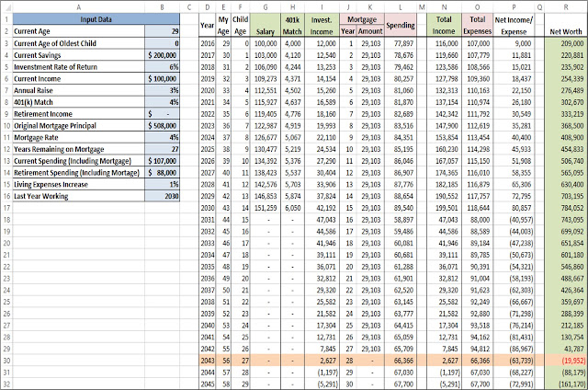Select net income cell 35,281
588x390 pixels.
[514, 125]
